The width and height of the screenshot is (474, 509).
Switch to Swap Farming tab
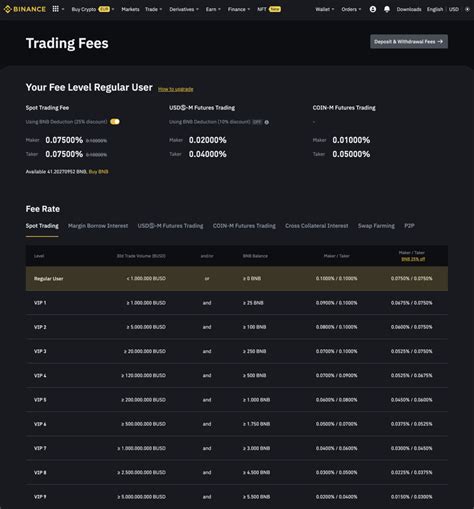click(x=376, y=226)
